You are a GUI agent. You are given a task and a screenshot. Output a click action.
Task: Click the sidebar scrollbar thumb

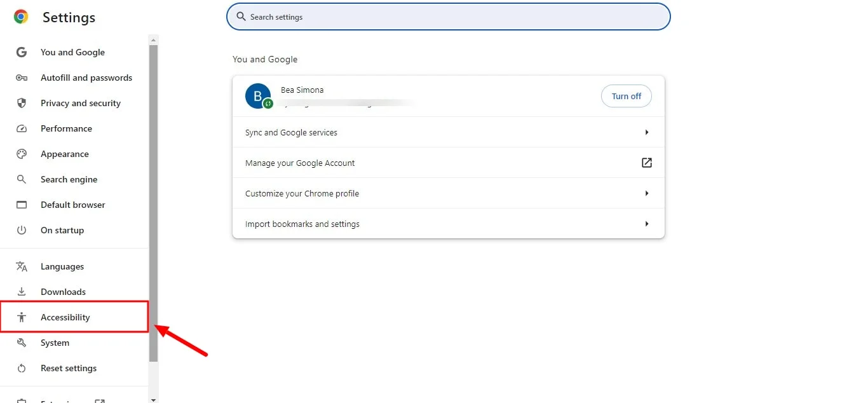[x=153, y=203]
